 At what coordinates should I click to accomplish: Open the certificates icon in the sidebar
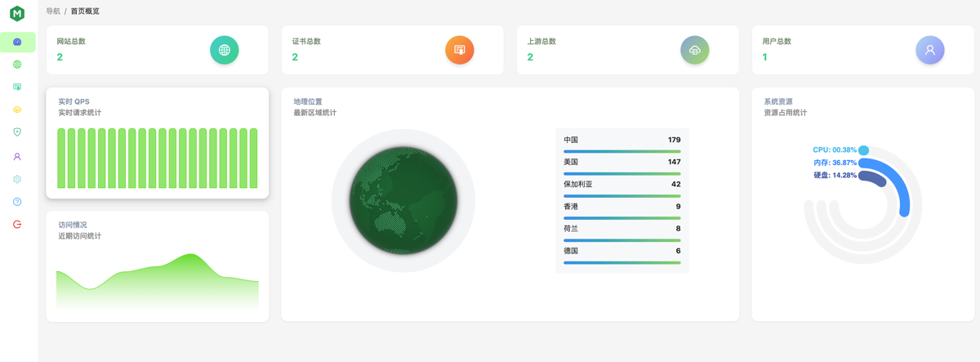[17, 87]
